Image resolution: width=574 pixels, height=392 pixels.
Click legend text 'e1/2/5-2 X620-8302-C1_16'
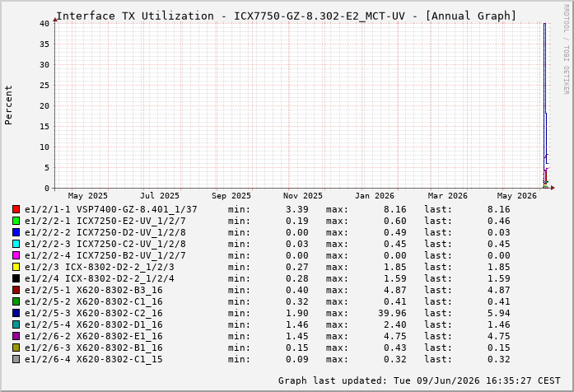94,301
